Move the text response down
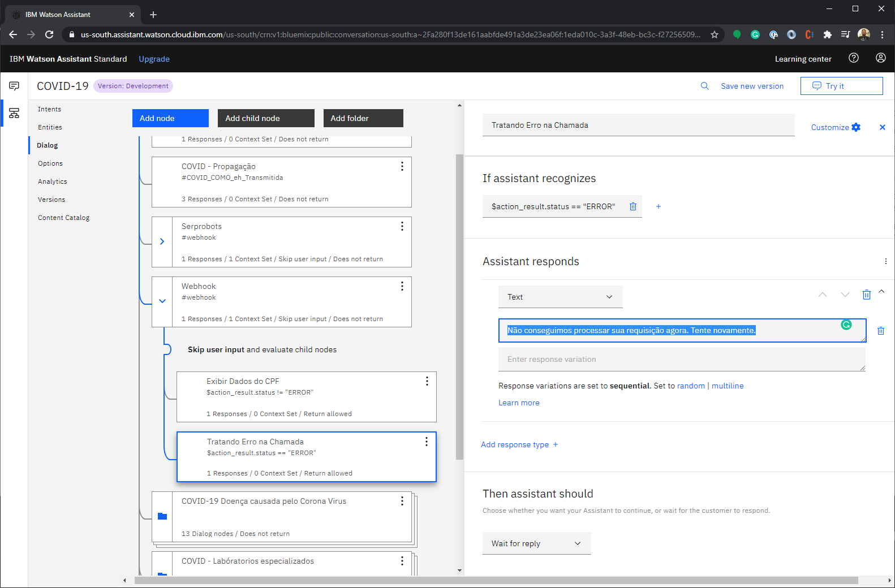 tap(845, 295)
